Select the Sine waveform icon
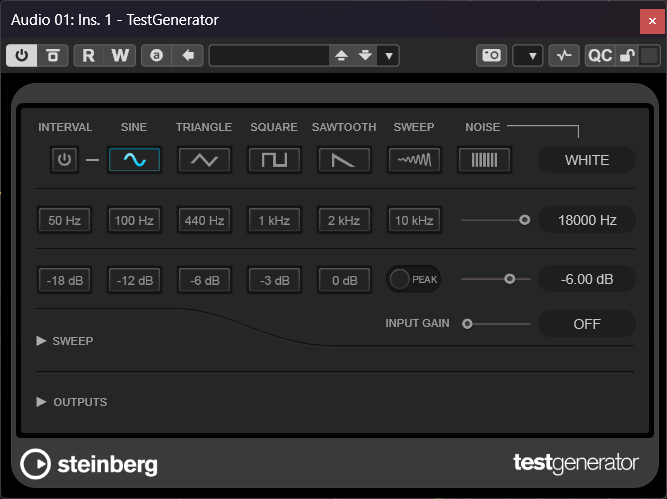This screenshot has width=667, height=499. 134,160
